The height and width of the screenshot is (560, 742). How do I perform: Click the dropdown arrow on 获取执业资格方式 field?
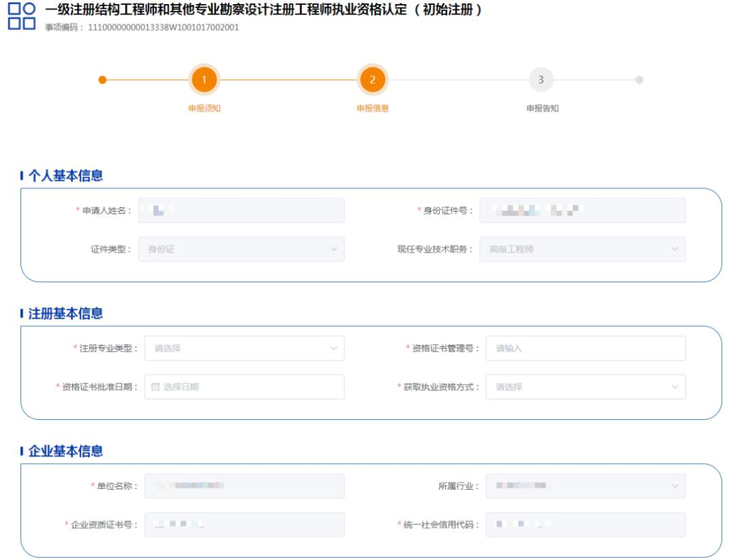(x=675, y=387)
